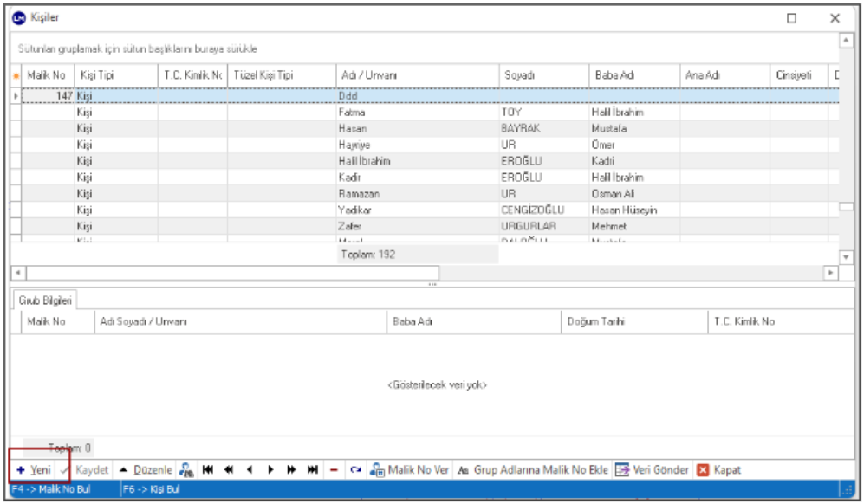
Task: Open the Grub Bilgileri tab
Action: 44,300
